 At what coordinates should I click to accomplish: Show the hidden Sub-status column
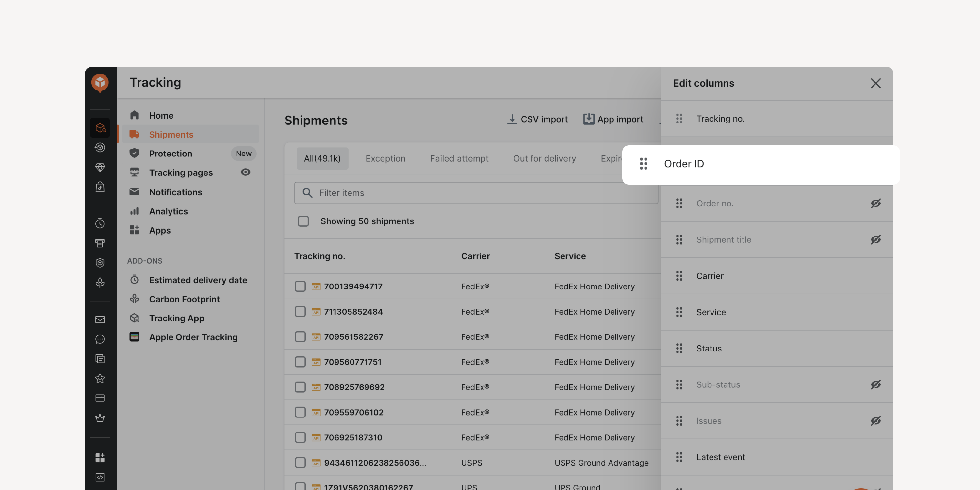(x=875, y=384)
